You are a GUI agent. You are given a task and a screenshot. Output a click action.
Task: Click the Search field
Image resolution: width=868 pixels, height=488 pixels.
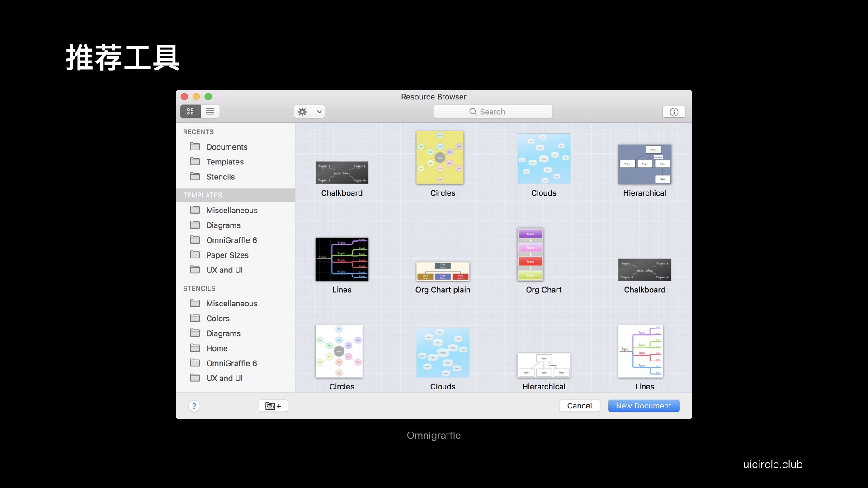(x=493, y=112)
